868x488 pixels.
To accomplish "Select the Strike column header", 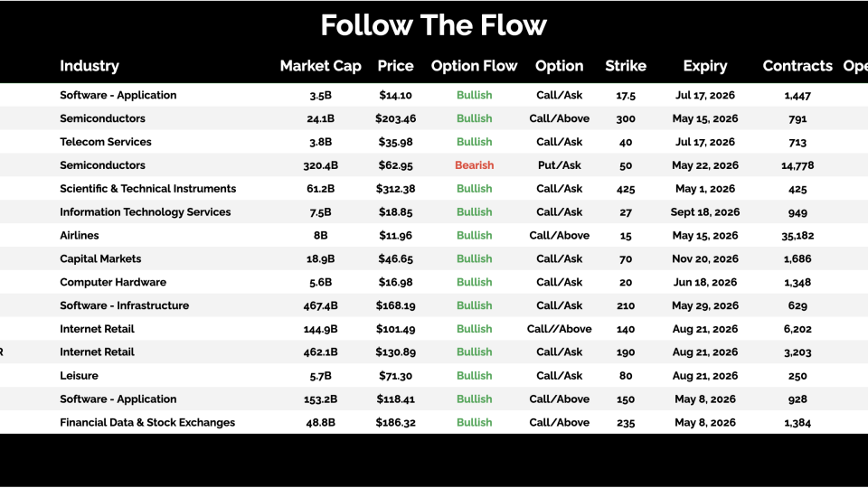I will pyautogui.click(x=626, y=66).
